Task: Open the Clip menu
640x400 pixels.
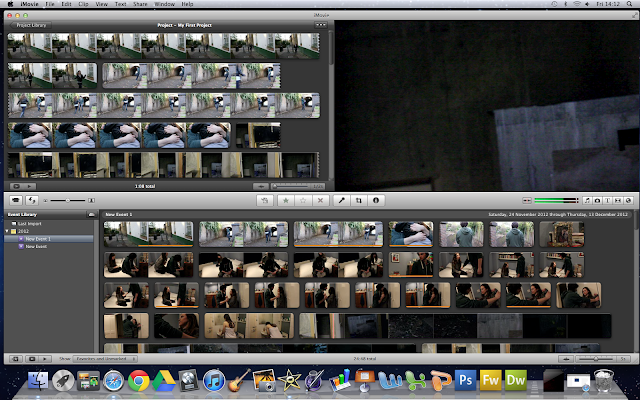Action: 83,4
